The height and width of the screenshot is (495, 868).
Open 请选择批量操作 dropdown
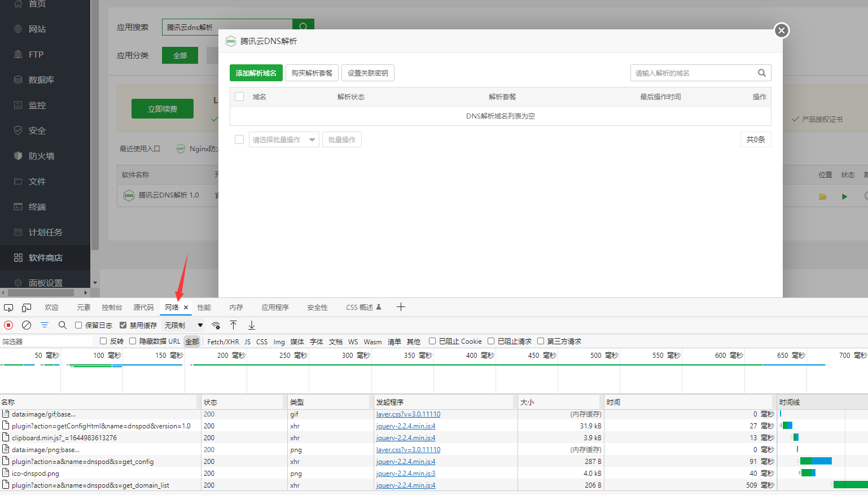pos(284,139)
